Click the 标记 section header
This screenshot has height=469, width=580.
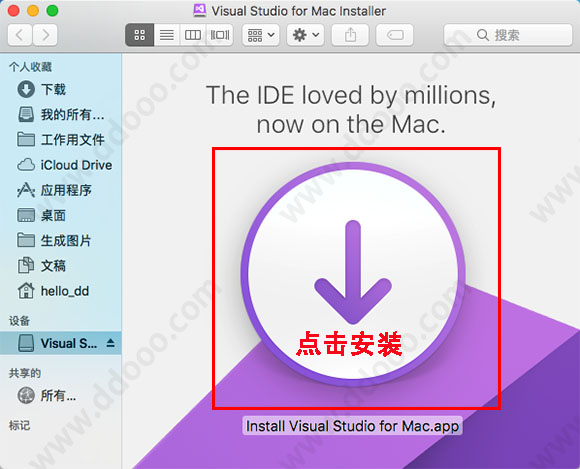click(20, 426)
